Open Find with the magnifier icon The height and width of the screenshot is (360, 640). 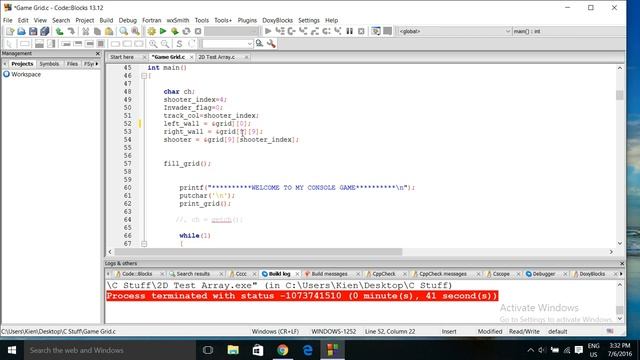pos(123,31)
